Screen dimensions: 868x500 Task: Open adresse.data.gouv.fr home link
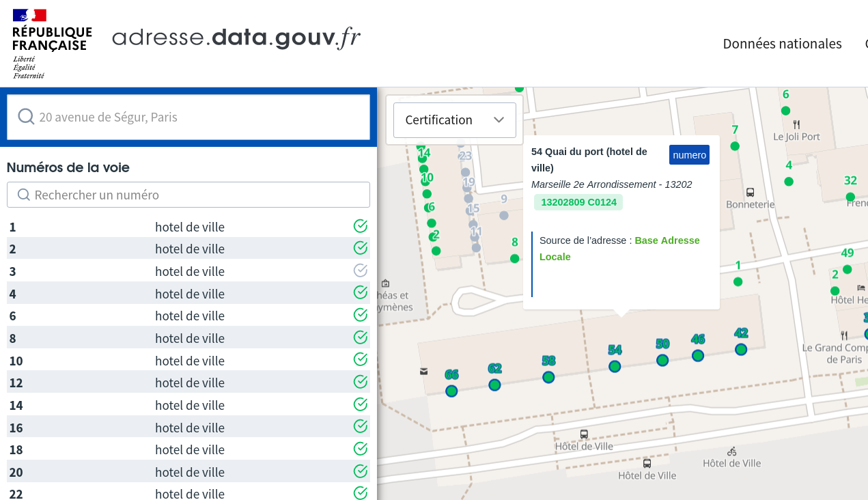click(236, 38)
